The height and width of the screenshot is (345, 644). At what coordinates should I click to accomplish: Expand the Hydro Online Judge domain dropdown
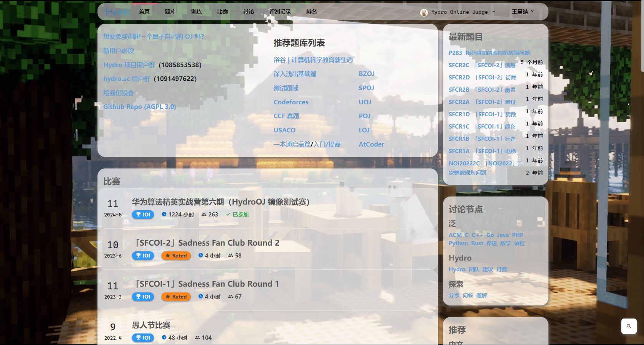[x=458, y=12]
